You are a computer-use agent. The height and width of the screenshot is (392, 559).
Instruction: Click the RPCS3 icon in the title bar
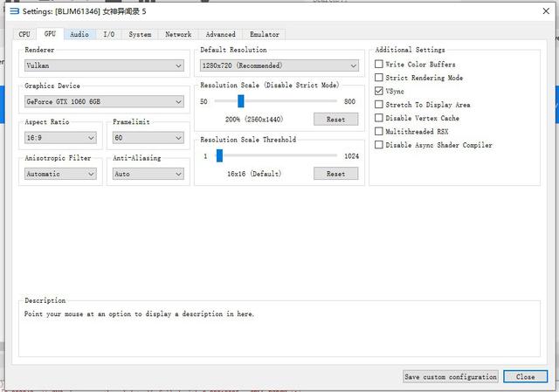click(12, 10)
